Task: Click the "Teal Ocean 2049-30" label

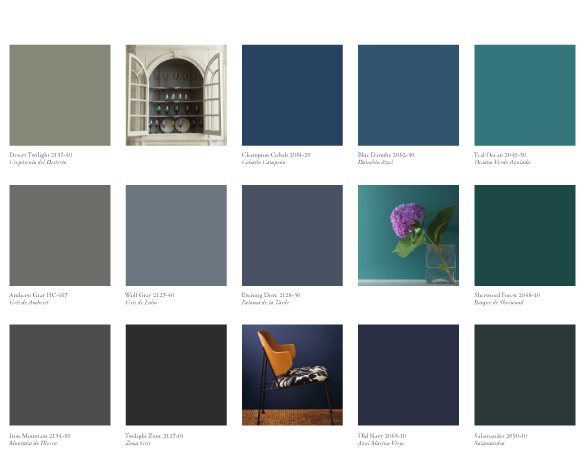Action: coord(500,154)
